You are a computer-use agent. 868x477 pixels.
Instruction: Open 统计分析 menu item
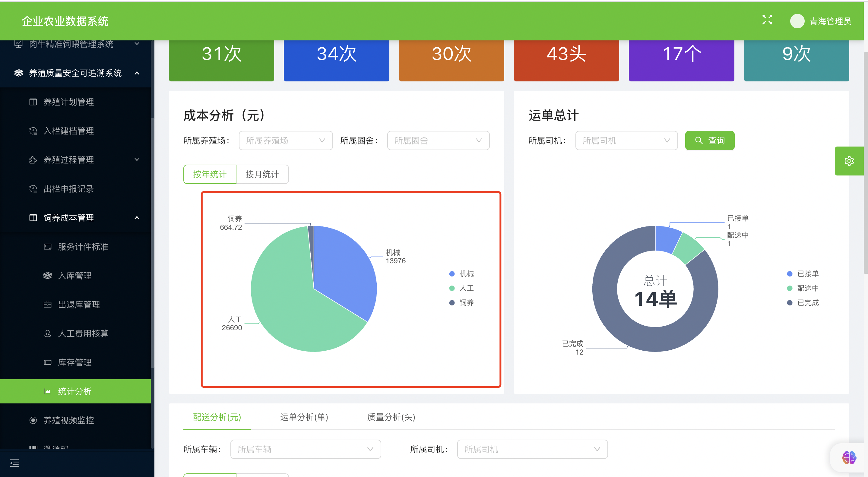click(x=75, y=391)
